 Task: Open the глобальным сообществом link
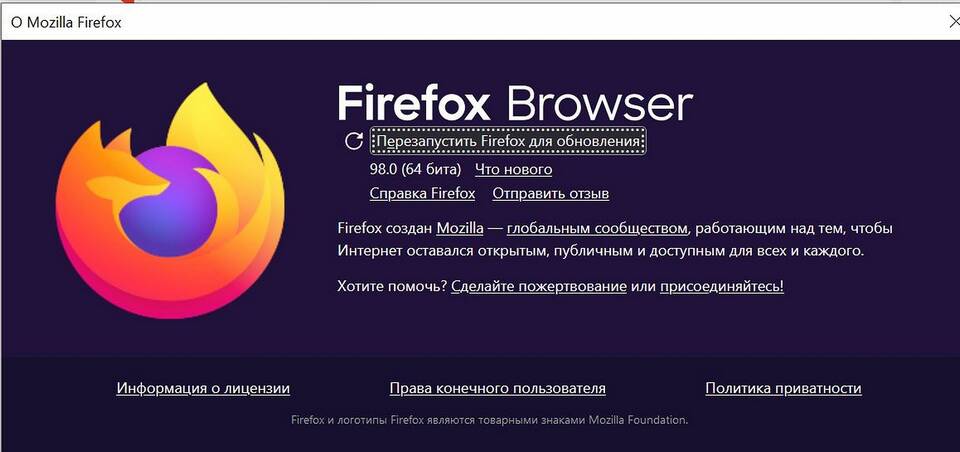[x=597, y=228]
